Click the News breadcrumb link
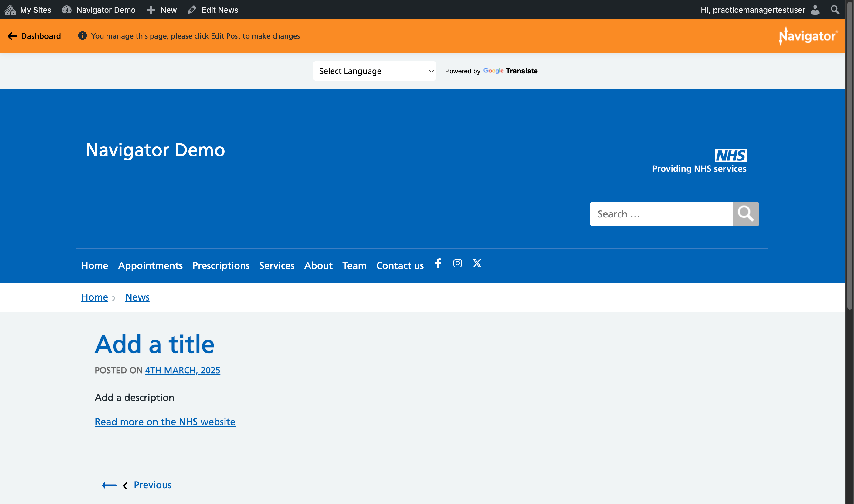This screenshot has height=504, width=854. pyautogui.click(x=137, y=297)
